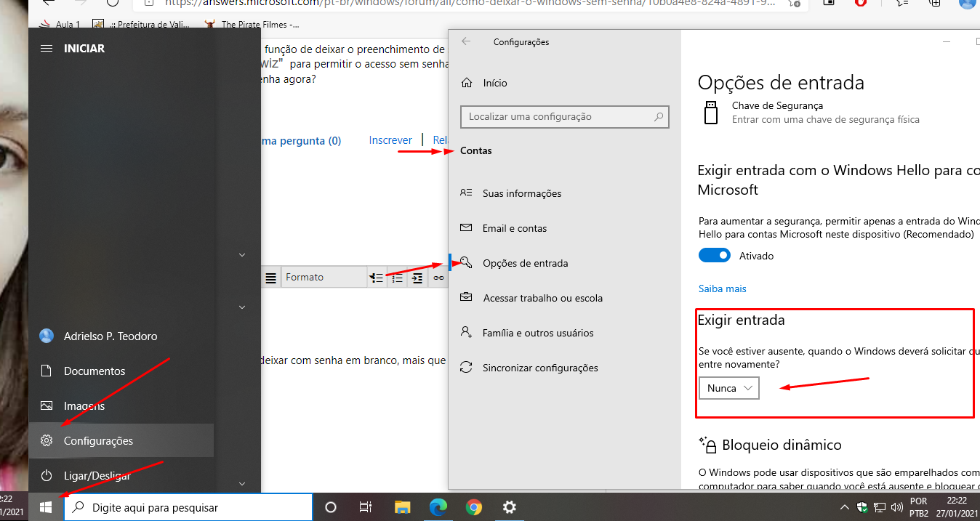Open the hamburger menu beside INICIAR

(47, 49)
